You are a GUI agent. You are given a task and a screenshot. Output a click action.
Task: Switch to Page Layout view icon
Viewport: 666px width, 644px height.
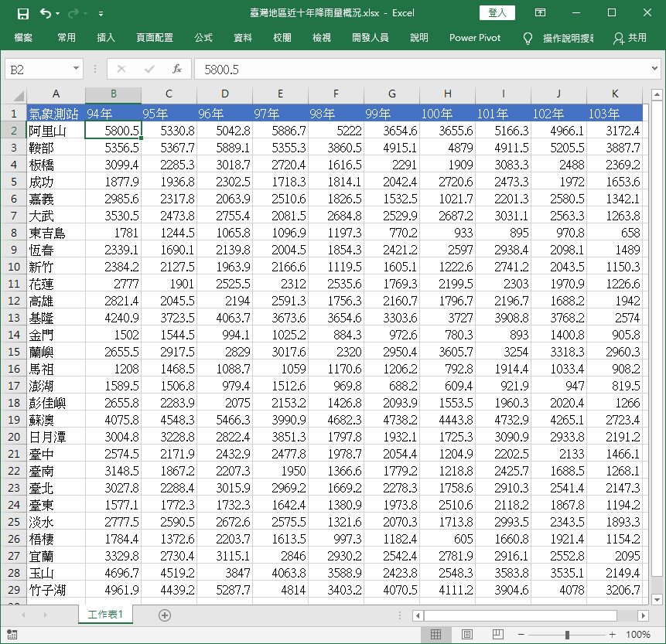pos(466,634)
